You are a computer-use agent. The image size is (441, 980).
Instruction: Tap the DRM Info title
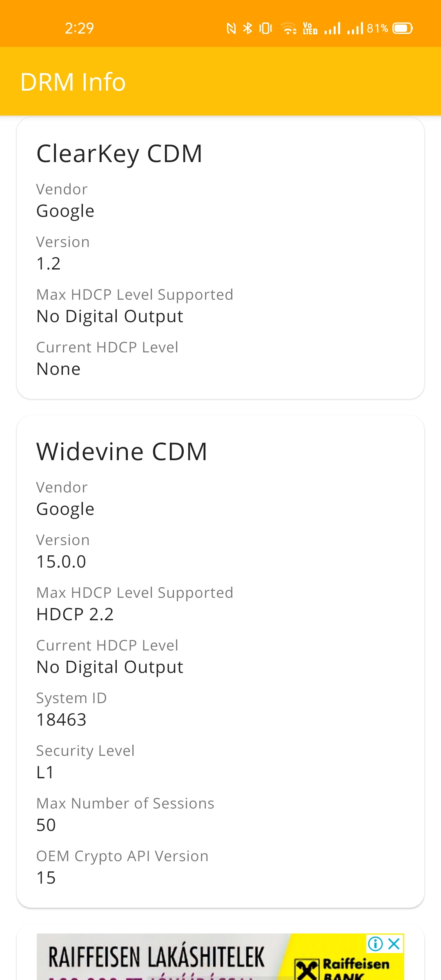(73, 82)
